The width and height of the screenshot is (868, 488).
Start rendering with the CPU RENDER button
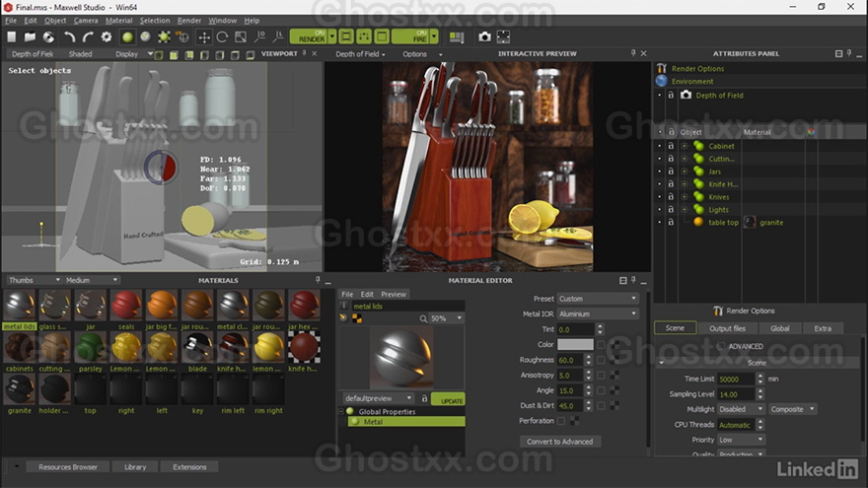pos(309,36)
